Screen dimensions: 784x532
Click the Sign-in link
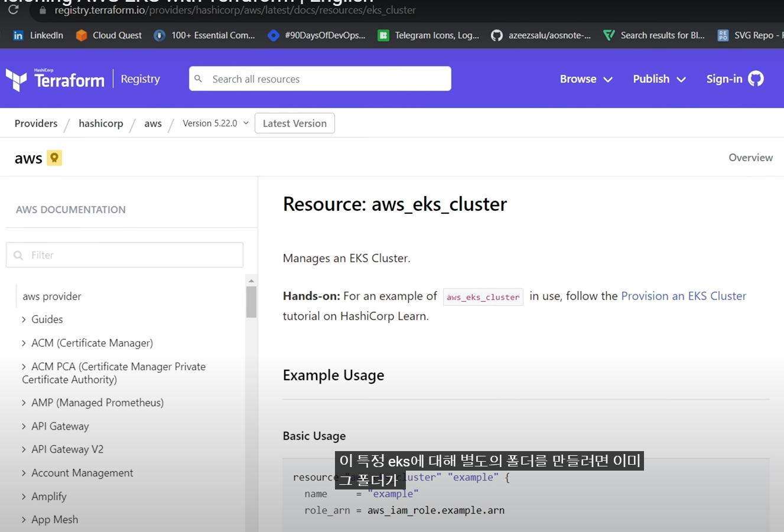(x=724, y=79)
